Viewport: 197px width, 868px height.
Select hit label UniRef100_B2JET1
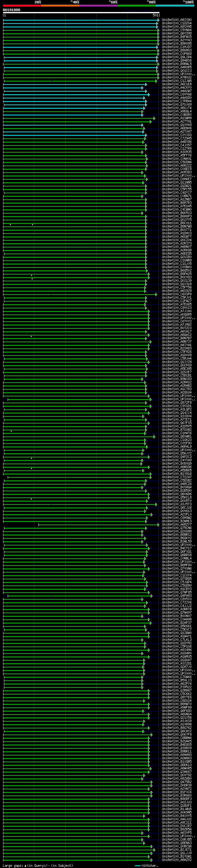177,850
